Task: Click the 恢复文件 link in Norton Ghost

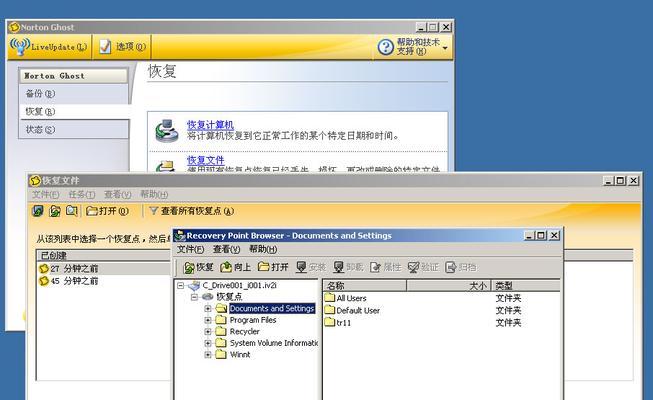Action: [x=206, y=160]
